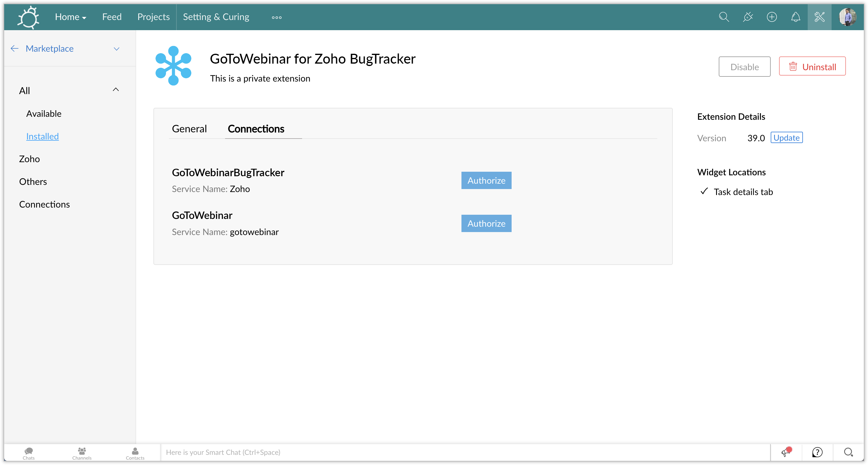Screen dimensions: 868x465
Task: Click the extension title GoToWebinar for Zoho BugTracker
Action: (x=312, y=59)
